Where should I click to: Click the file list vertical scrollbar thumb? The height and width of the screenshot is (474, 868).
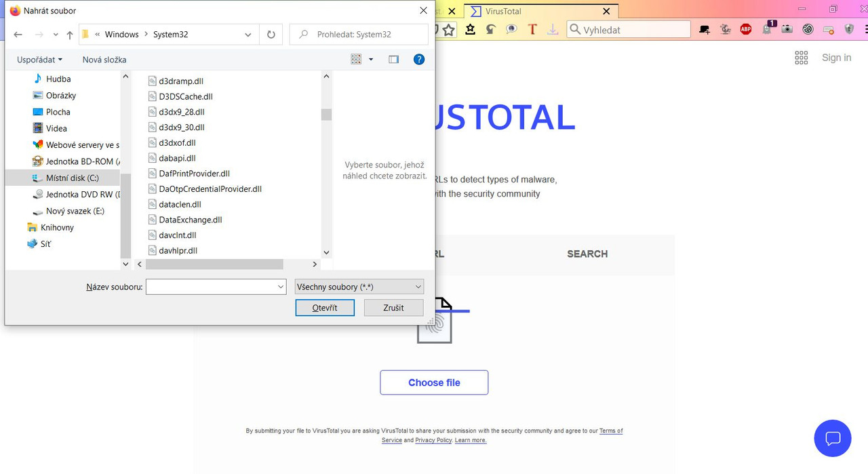point(326,114)
